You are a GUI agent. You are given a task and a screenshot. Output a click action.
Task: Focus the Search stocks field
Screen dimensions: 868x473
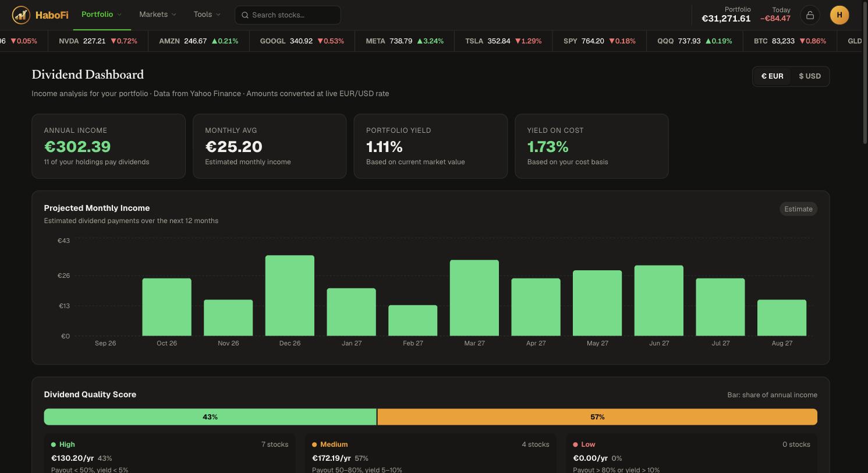click(x=288, y=15)
